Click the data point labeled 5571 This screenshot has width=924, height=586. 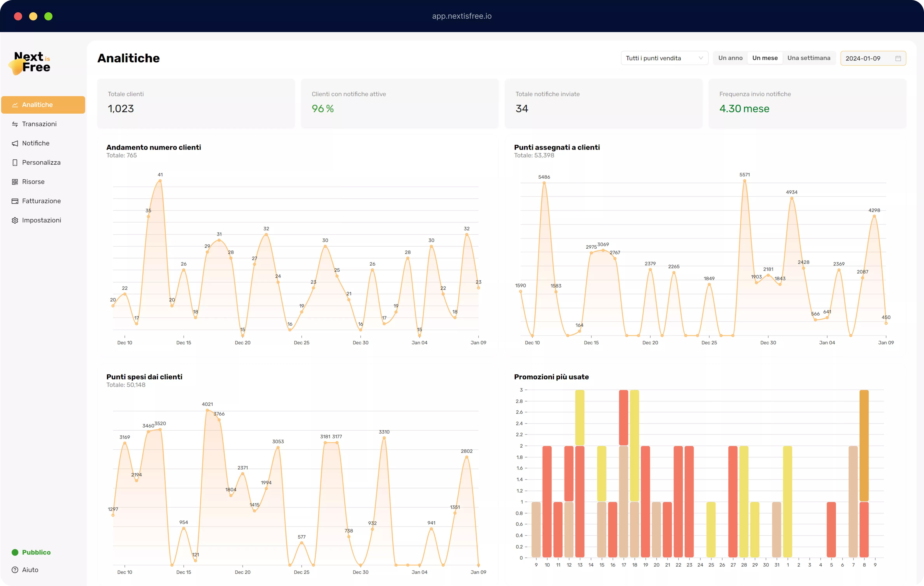point(744,181)
